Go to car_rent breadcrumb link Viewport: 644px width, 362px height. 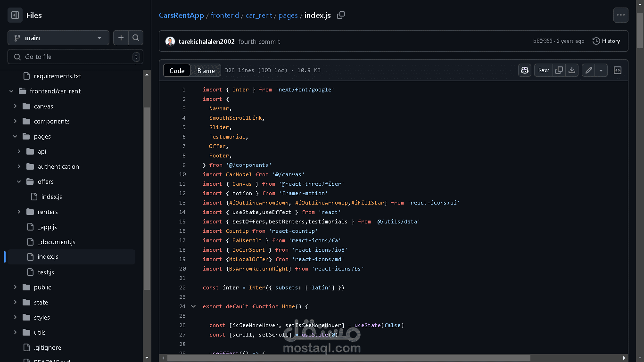259,15
